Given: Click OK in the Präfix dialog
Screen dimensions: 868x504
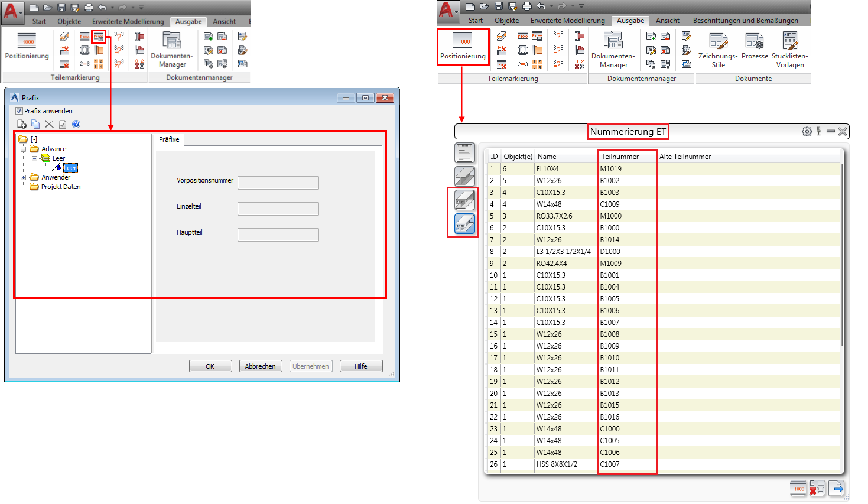Looking at the screenshot, I should coord(210,366).
